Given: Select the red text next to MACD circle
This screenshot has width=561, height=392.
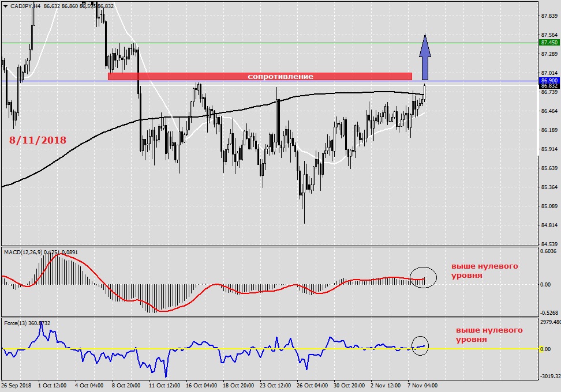Looking at the screenshot, I should (484, 271).
